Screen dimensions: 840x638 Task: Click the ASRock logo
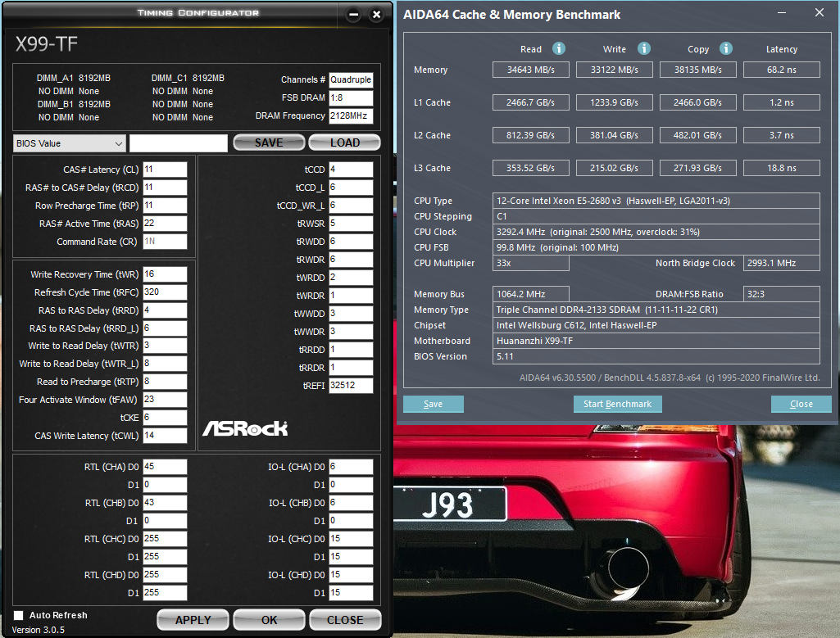coord(245,428)
